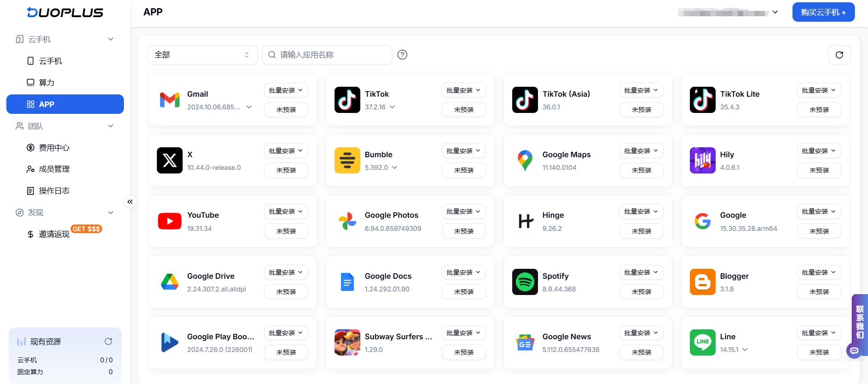Click the Google Maps app icon
Screen dimensions: 868x384
[x=525, y=160]
